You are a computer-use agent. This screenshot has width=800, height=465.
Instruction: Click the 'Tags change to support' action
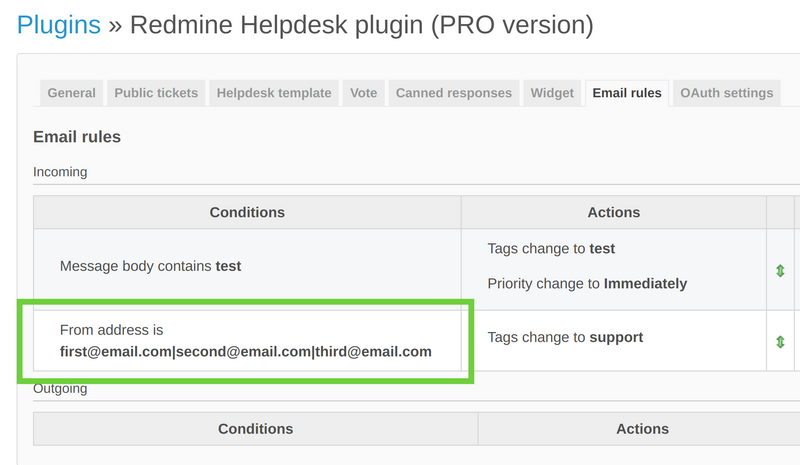(x=565, y=337)
